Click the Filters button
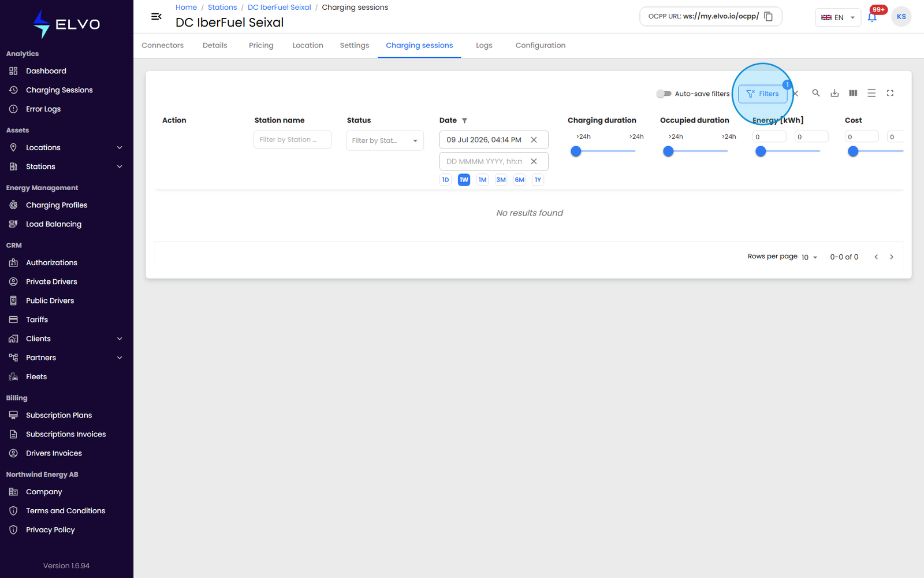924x578 pixels. pyautogui.click(x=762, y=94)
